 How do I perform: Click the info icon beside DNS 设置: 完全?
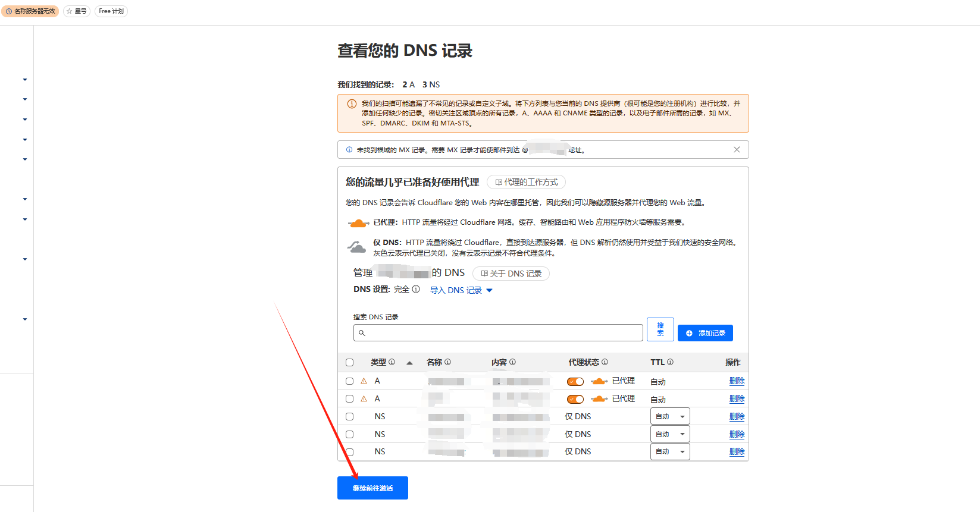[416, 290]
